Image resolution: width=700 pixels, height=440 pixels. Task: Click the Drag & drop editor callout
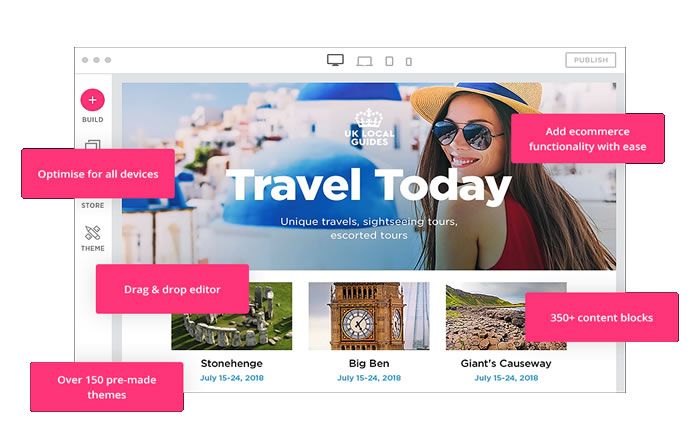pyautogui.click(x=172, y=289)
